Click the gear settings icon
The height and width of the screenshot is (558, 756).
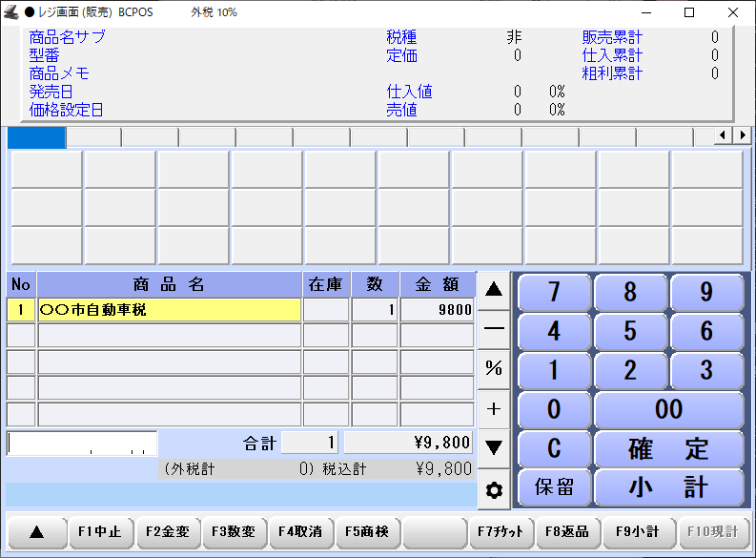(x=494, y=490)
